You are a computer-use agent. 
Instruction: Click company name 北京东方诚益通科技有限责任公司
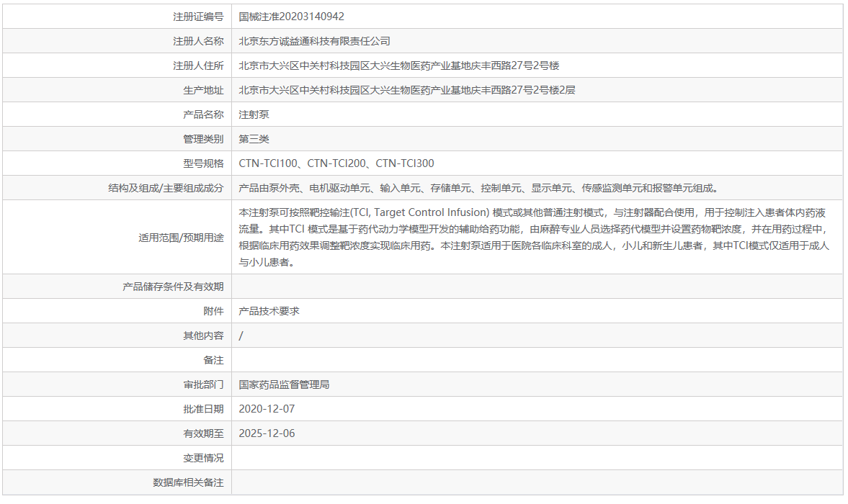(314, 41)
